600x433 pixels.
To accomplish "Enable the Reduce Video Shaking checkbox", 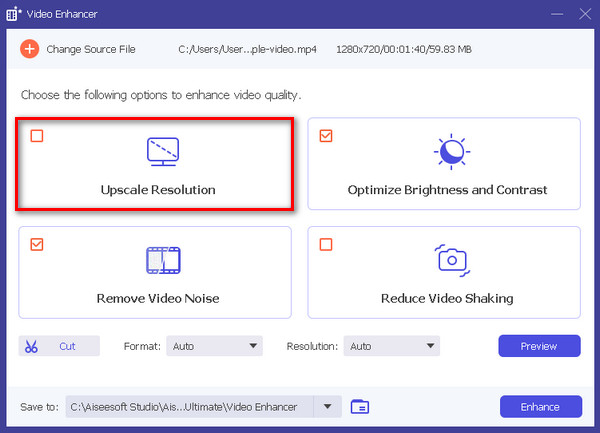I will point(326,244).
